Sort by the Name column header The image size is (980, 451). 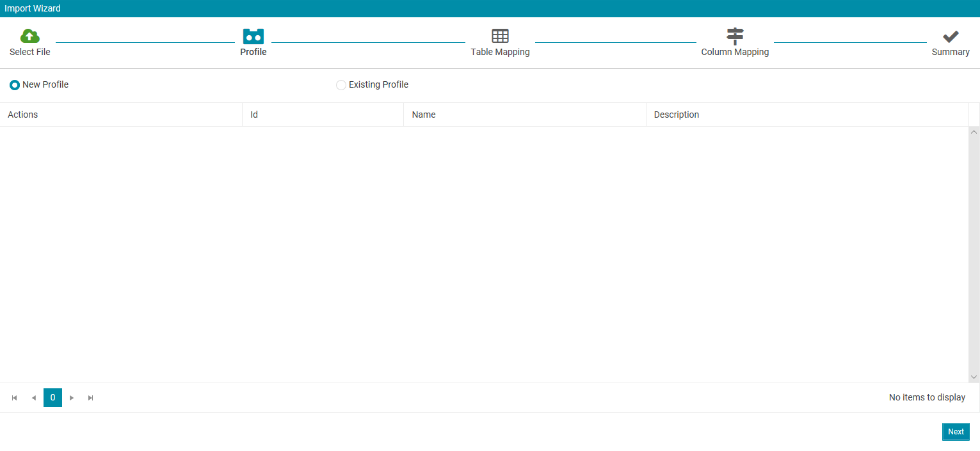click(x=525, y=115)
